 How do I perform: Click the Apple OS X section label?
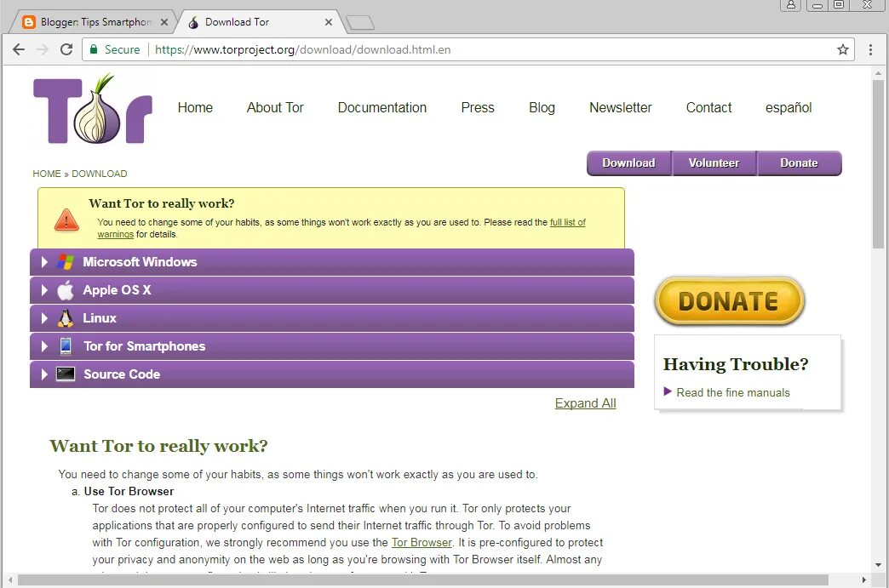117,289
